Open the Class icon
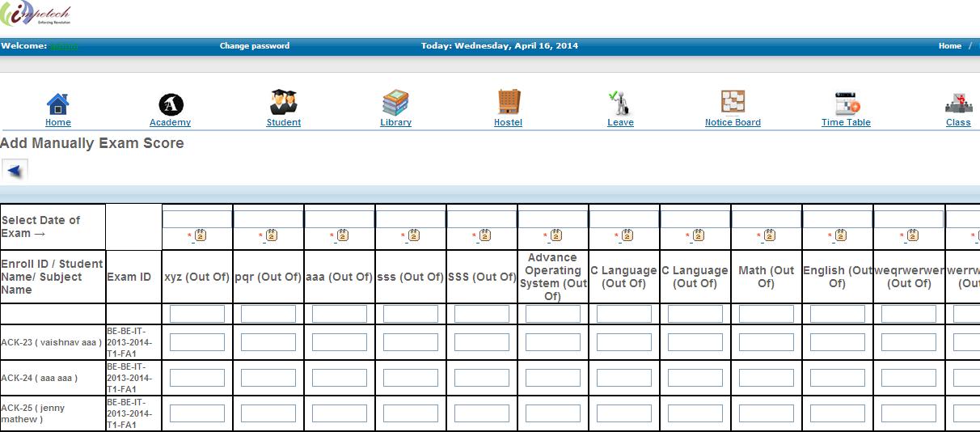This screenshot has width=980, height=432. (x=958, y=104)
